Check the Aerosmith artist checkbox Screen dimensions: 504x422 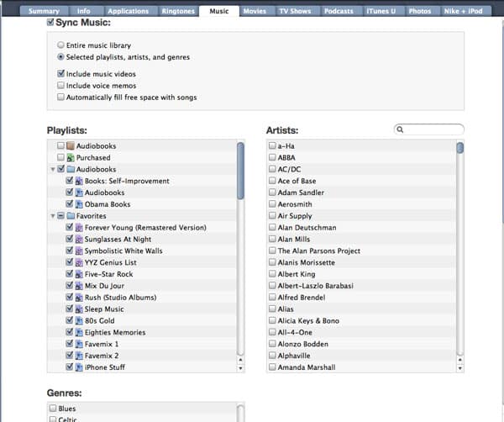point(272,204)
